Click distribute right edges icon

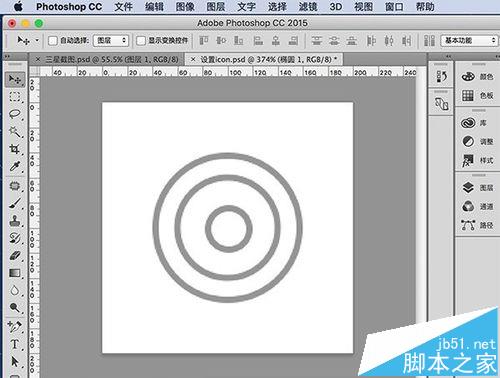pyautogui.click(x=406, y=41)
